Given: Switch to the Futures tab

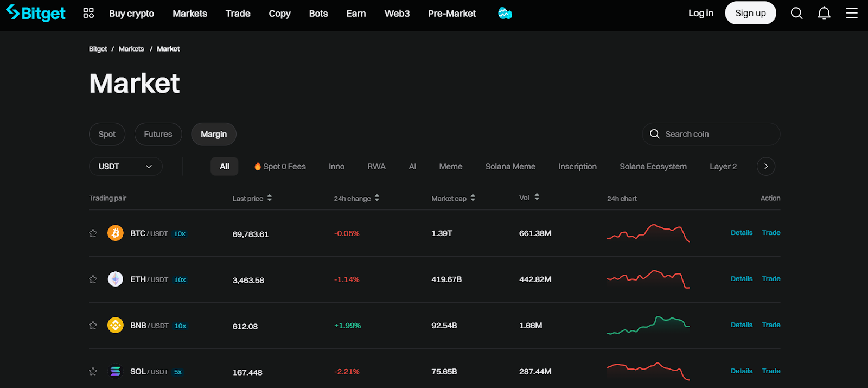Looking at the screenshot, I should (158, 134).
